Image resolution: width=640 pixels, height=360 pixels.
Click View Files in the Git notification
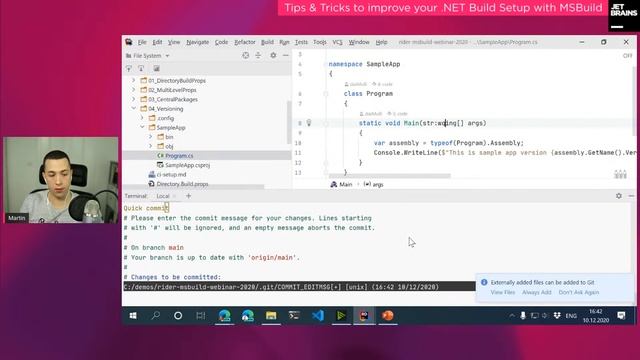pos(503,292)
